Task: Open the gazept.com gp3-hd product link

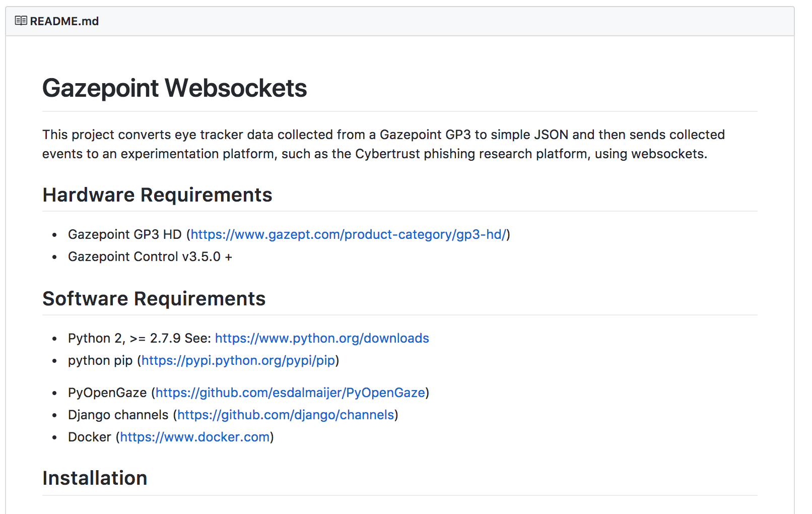Action: [348, 234]
